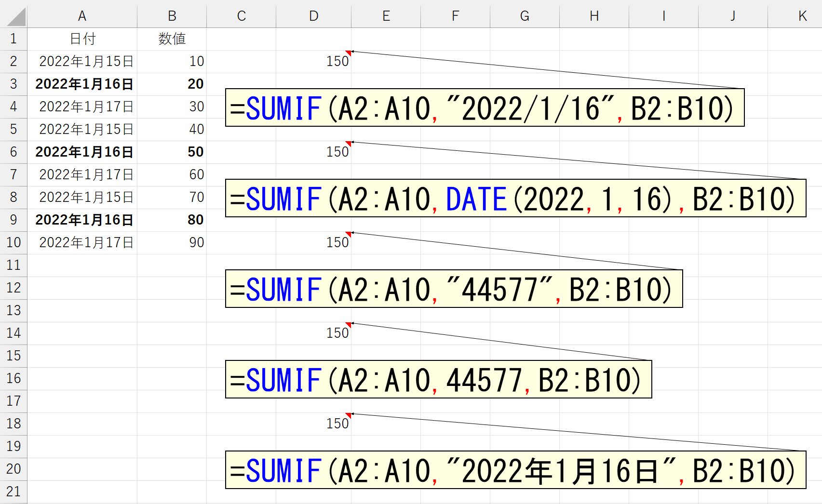
Task: Select bold cell A3 2022年1月16日
Action: tap(82, 84)
